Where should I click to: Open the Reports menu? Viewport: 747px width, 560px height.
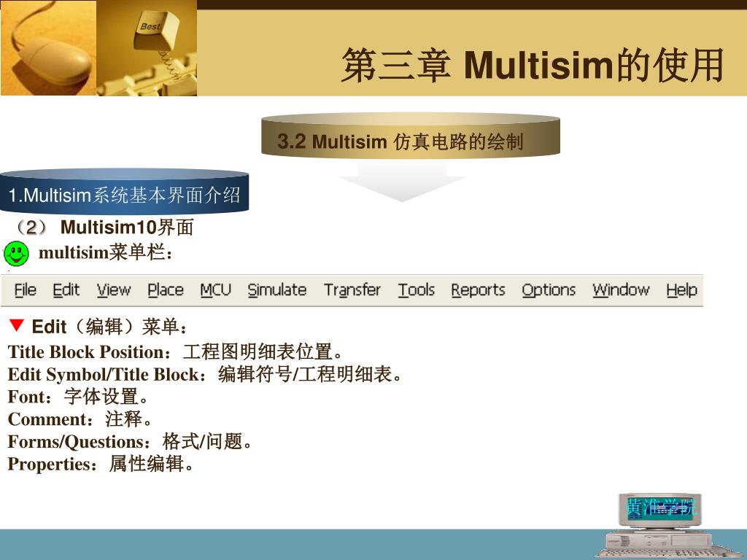pos(478,289)
